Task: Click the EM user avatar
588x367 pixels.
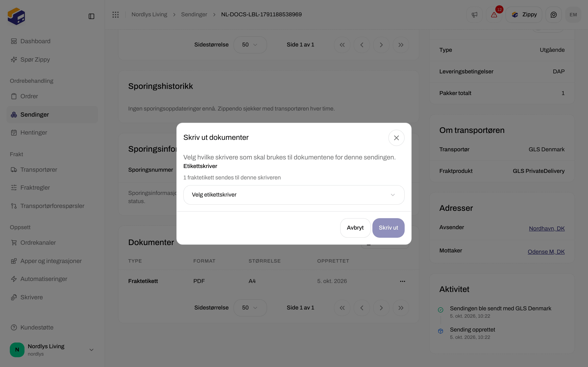Action: [x=573, y=14]
